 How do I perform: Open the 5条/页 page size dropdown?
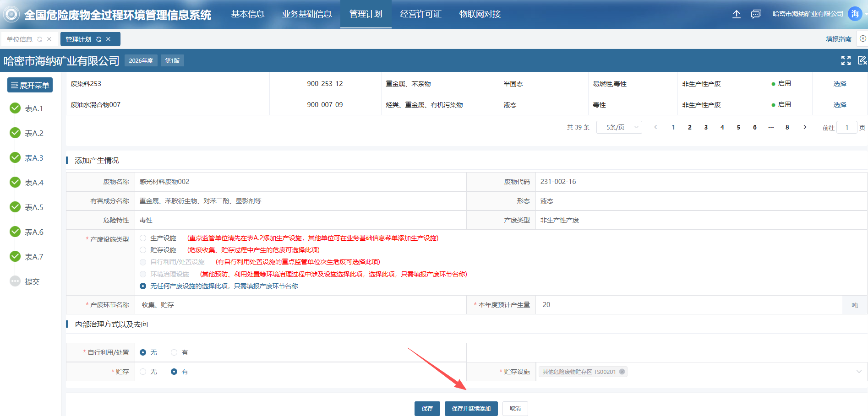619,127
